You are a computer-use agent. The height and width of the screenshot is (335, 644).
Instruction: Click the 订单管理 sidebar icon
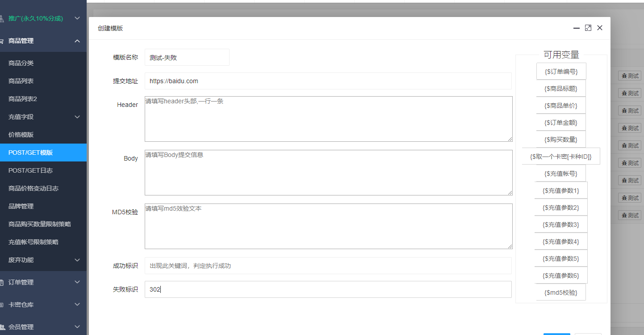pos(2,282)
